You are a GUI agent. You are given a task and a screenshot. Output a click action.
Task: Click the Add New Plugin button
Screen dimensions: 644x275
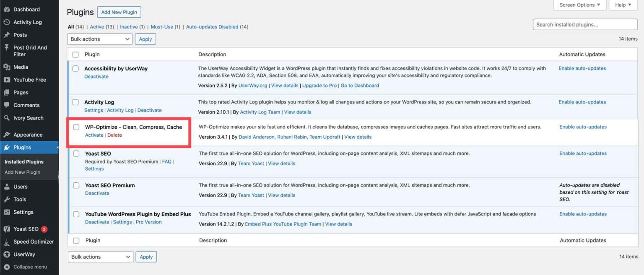coord(119,12)
